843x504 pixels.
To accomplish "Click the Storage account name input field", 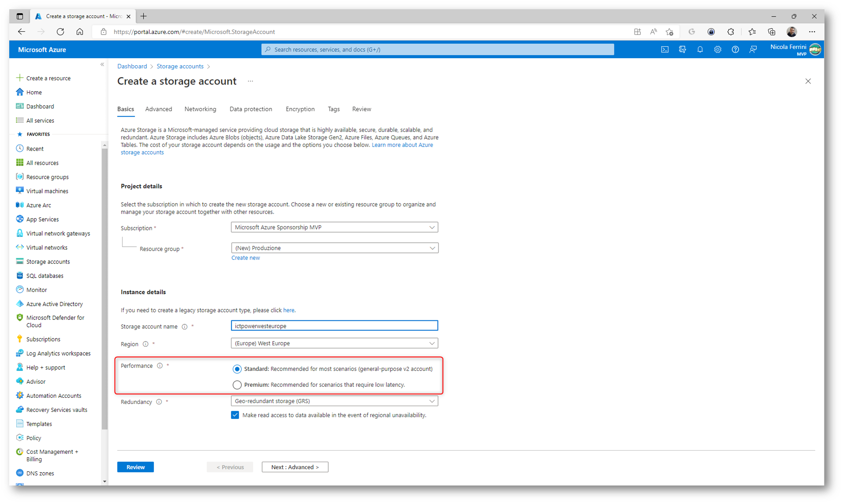I will 334,326.
